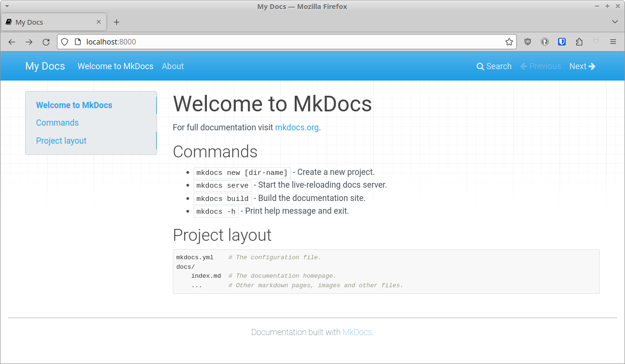Image resolution: width=625 pixels, height=364 pixels.
Task: Click the '# Other markdown pages' comment line
Action: pyautogui.click(x=316, y=285)
